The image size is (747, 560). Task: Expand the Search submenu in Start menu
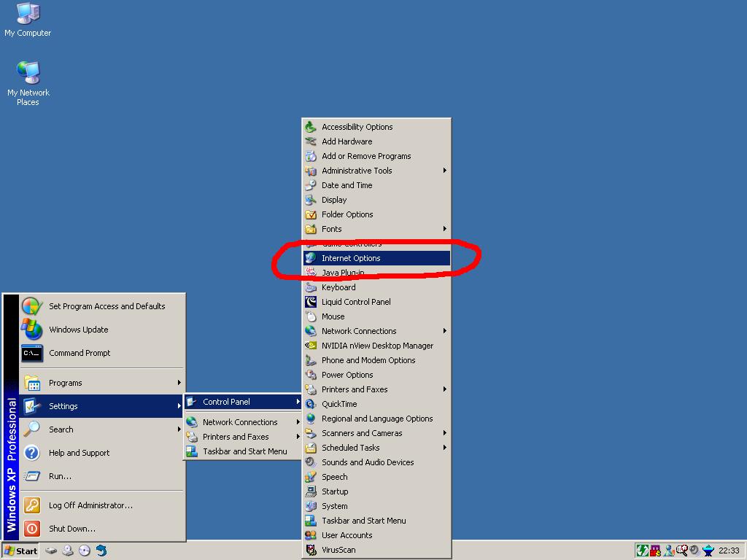pos(101,429)
